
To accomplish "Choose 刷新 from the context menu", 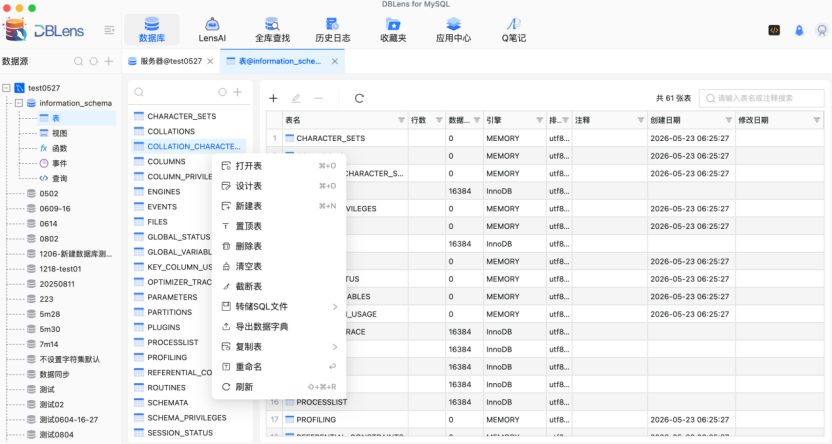I will [x=279, y=387].
